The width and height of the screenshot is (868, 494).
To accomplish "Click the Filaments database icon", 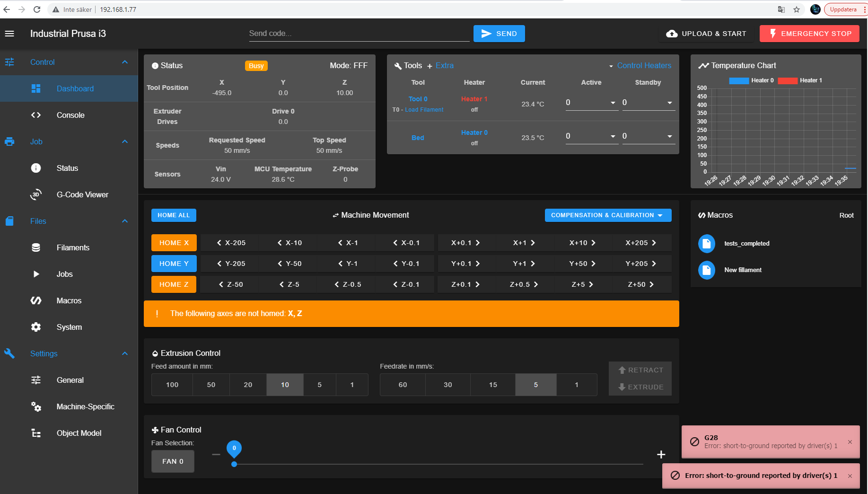I will 36,247.
